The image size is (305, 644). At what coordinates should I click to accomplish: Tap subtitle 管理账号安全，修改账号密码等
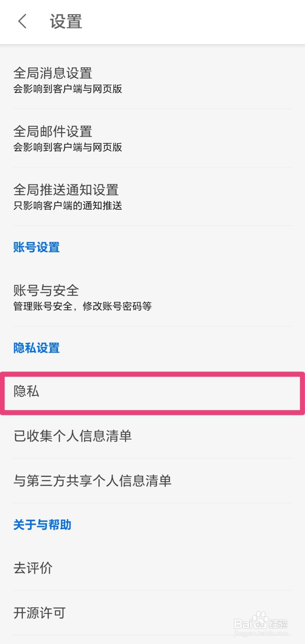(x=82, y=306)
